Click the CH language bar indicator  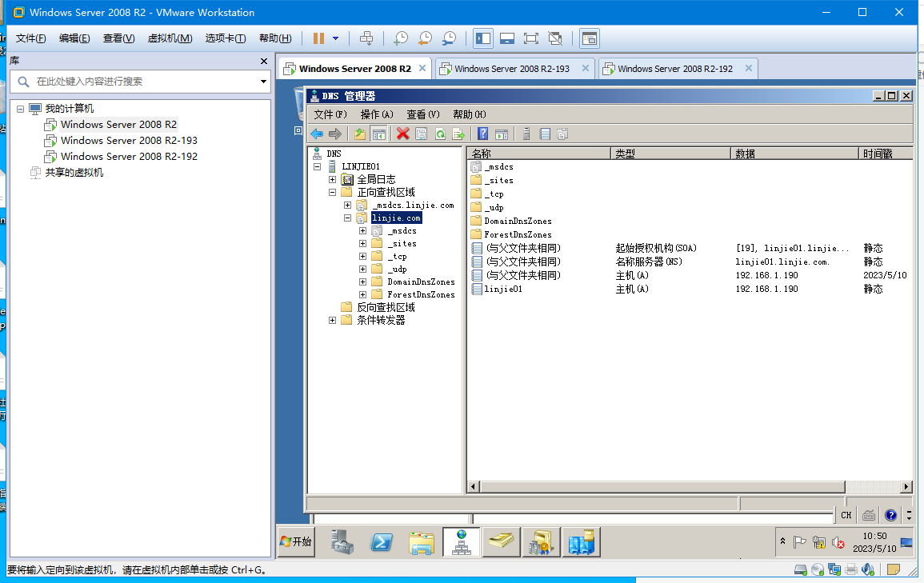click(x=846, y=515)
